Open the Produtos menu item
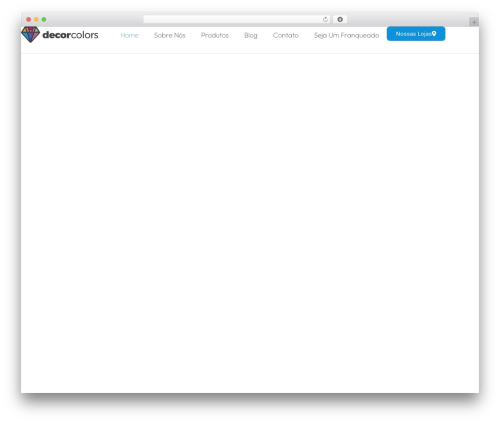The width and height of the screenshot is (500, 423). click(x=215, y=35)
